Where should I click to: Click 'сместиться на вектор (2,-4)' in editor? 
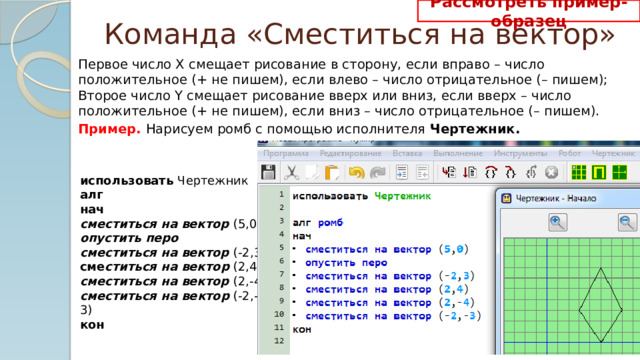(390, 303)
